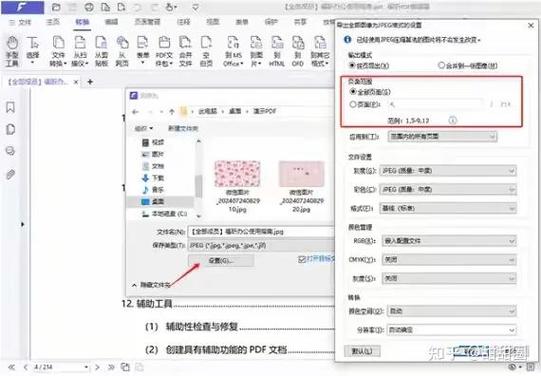Open the Color (彩色) JPEG quality dropdown
This screenshot has height=376, width=541.
(x=448, y=189)
